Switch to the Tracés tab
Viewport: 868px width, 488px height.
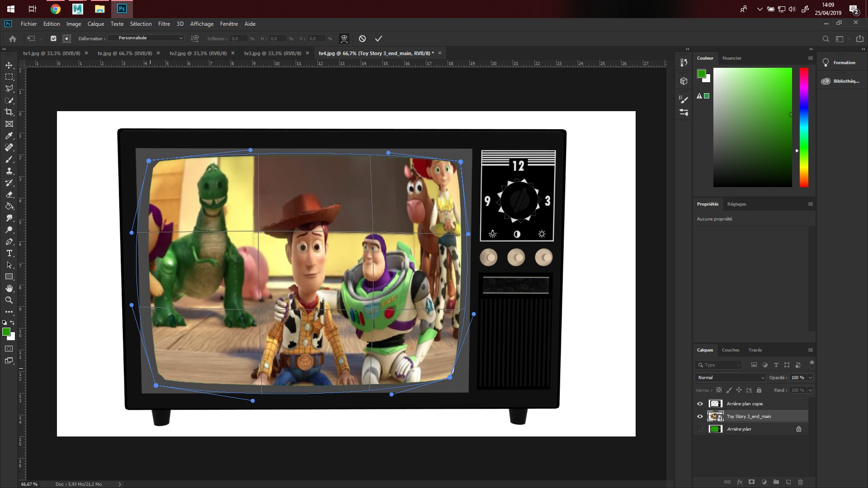755,350
